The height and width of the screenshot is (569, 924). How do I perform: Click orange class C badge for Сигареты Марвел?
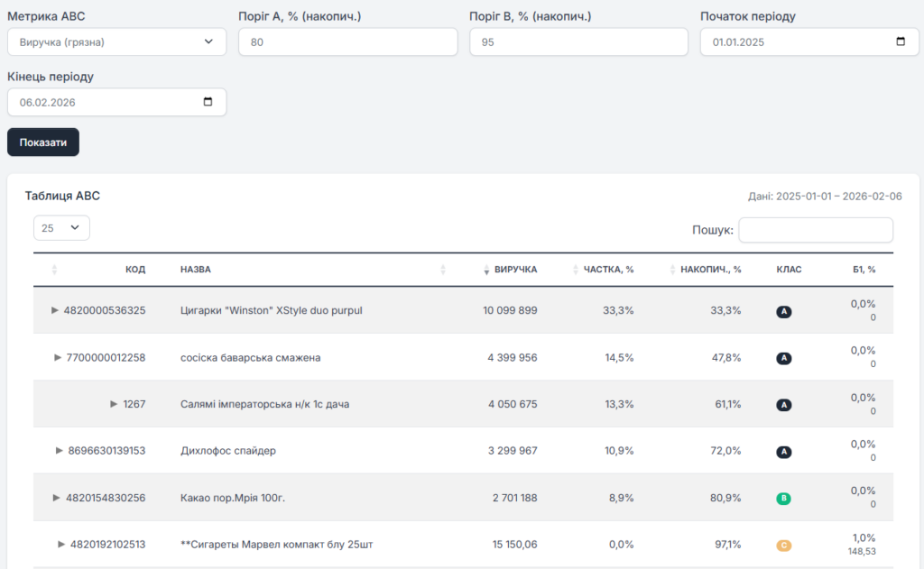click(x=784, y=546)
